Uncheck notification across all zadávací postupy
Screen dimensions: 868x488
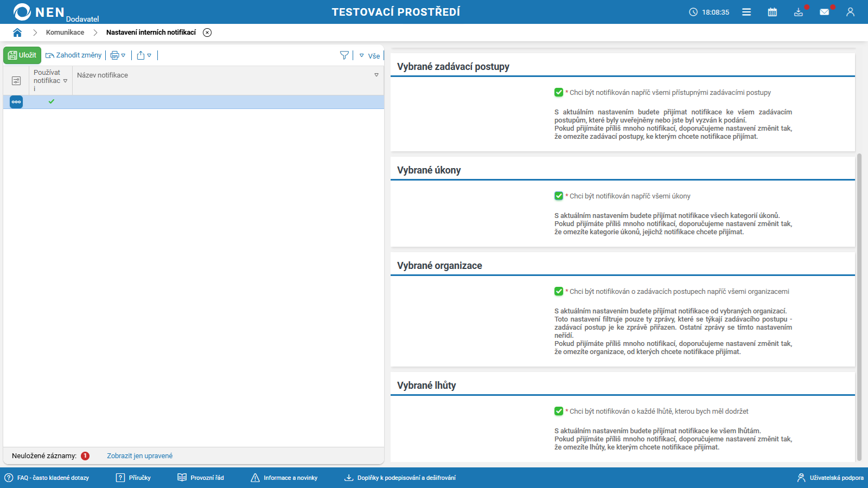point(559,93)
